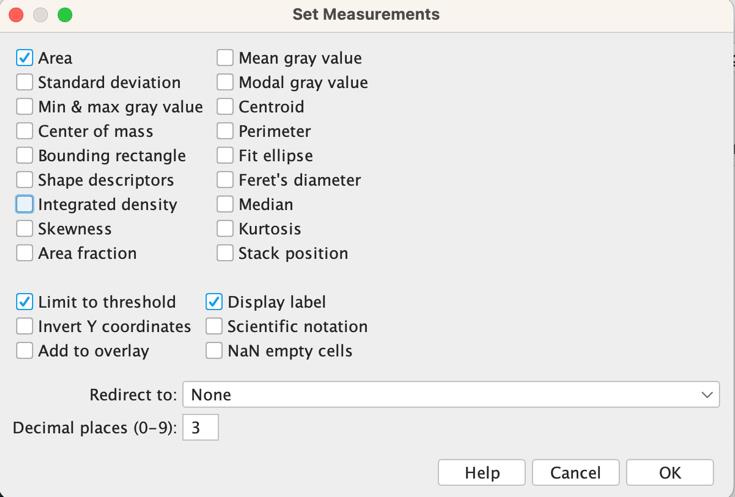Click the Redirect to dropdown chevron arrow
Screen dimensions: 735x497
coord(707,395)
